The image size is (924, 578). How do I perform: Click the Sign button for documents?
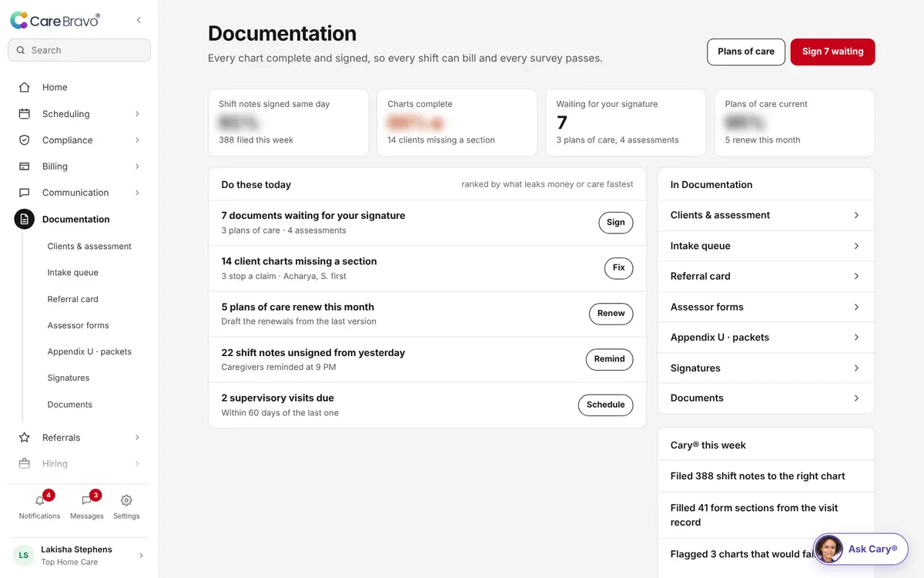616,222
